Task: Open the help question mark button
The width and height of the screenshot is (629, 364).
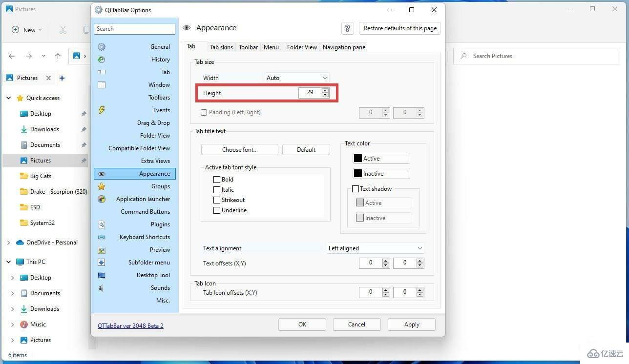Action: tap(347, 28)
